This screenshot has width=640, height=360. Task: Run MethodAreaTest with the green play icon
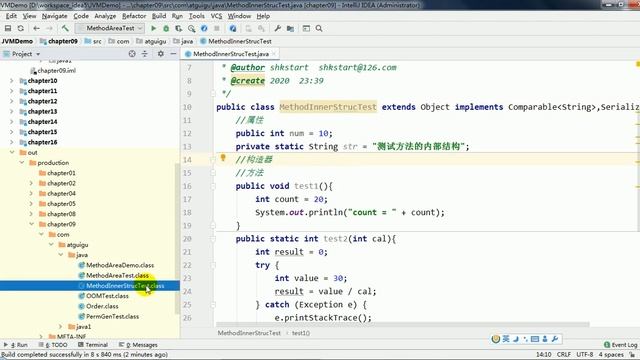153,29
